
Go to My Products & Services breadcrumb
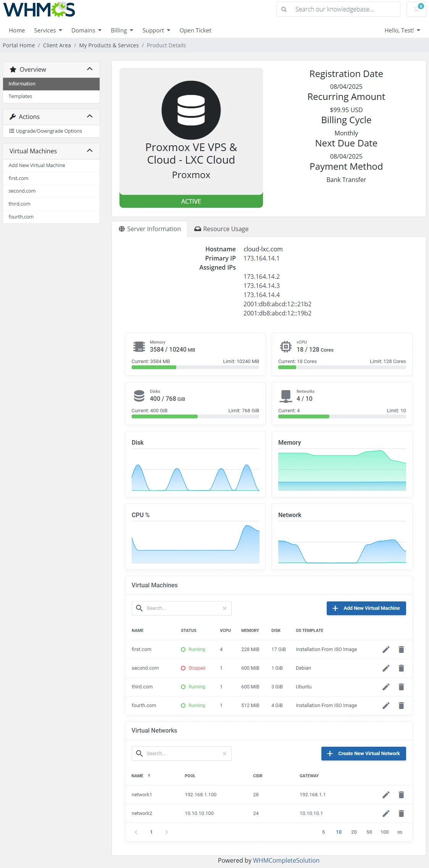[x=109, y=45]
